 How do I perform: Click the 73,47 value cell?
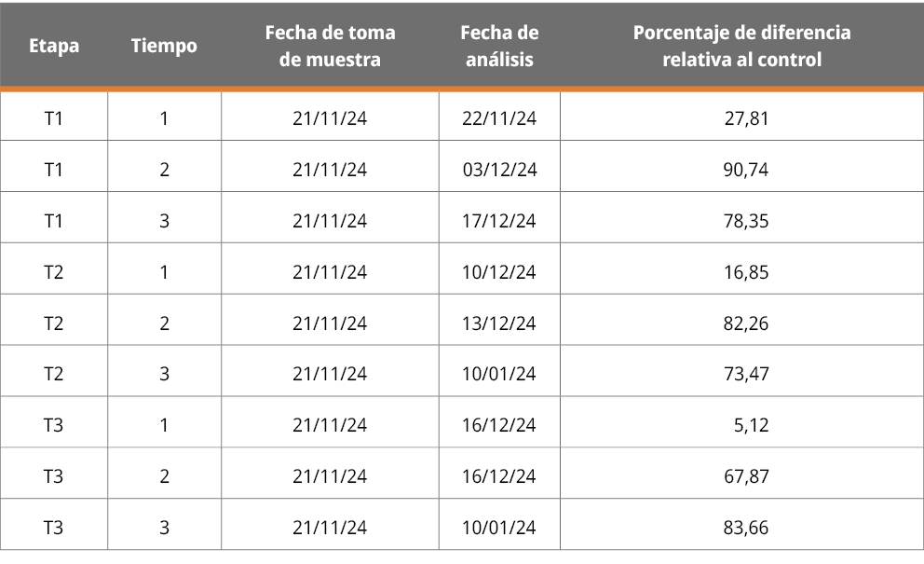tap(746, 374)
